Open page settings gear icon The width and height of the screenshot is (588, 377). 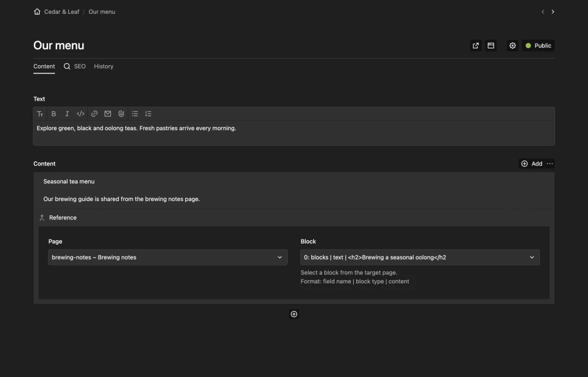[x=513, y=46]
